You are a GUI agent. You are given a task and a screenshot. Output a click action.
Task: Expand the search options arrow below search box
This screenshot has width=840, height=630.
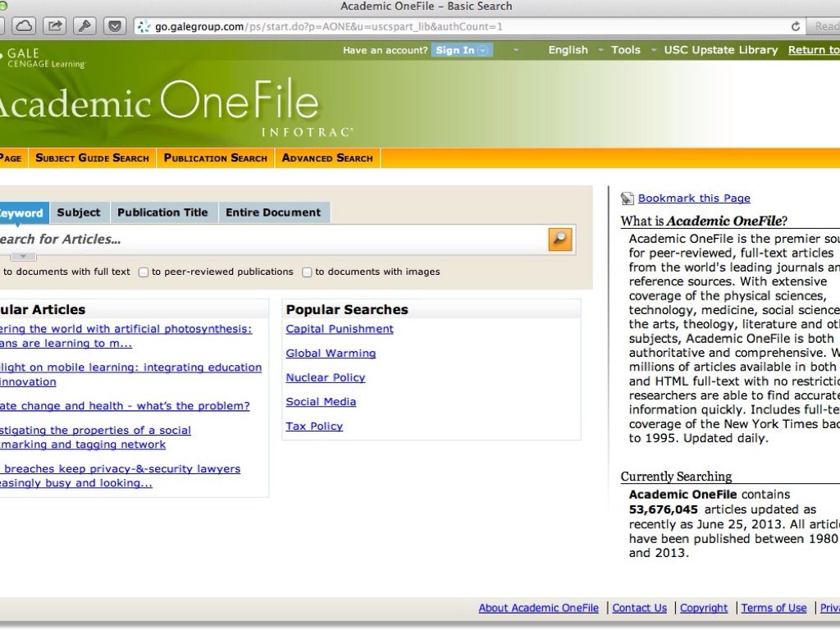pos(23,257)
